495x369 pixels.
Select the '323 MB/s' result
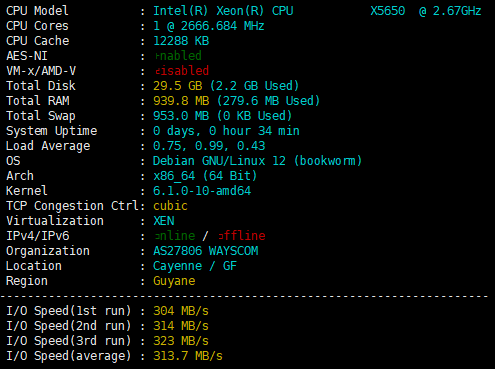click(181, 341)
